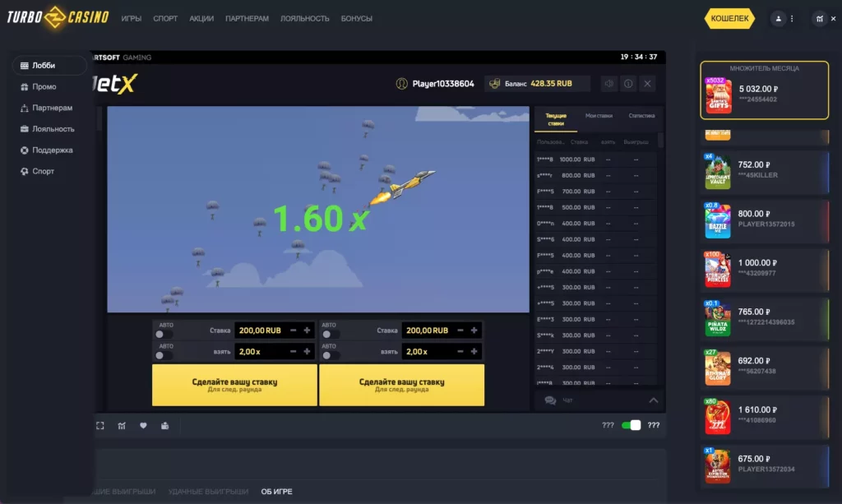Open the three-dot menu beside the profile icon
The width and height of the screenshot is (842, 504).
point(792,18)
